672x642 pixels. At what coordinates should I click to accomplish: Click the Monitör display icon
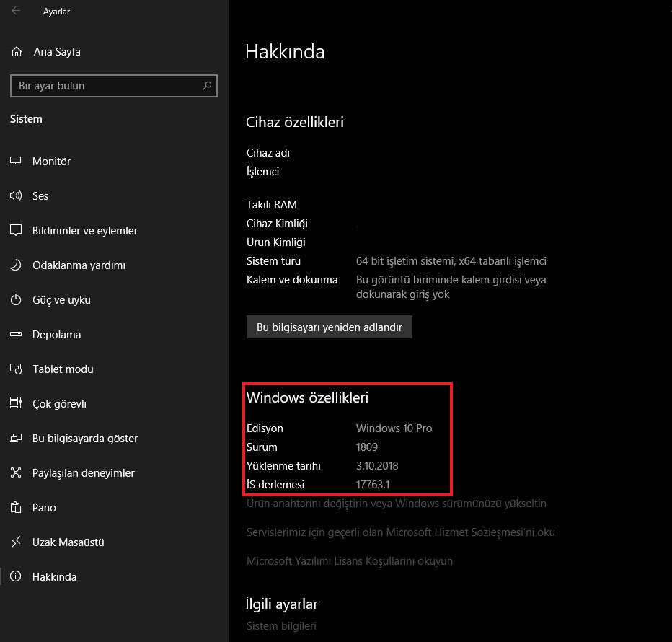pos(16,162)
